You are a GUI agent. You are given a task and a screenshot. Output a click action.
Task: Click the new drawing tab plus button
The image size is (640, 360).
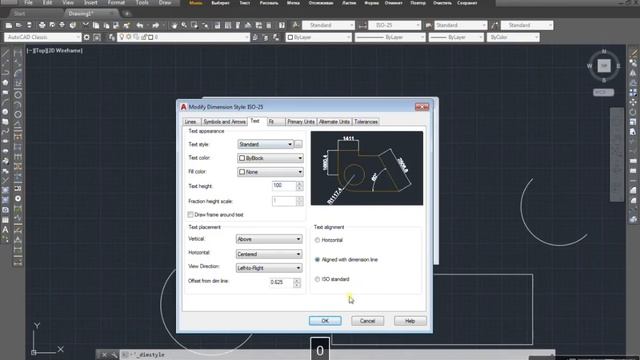pos(127,13)
